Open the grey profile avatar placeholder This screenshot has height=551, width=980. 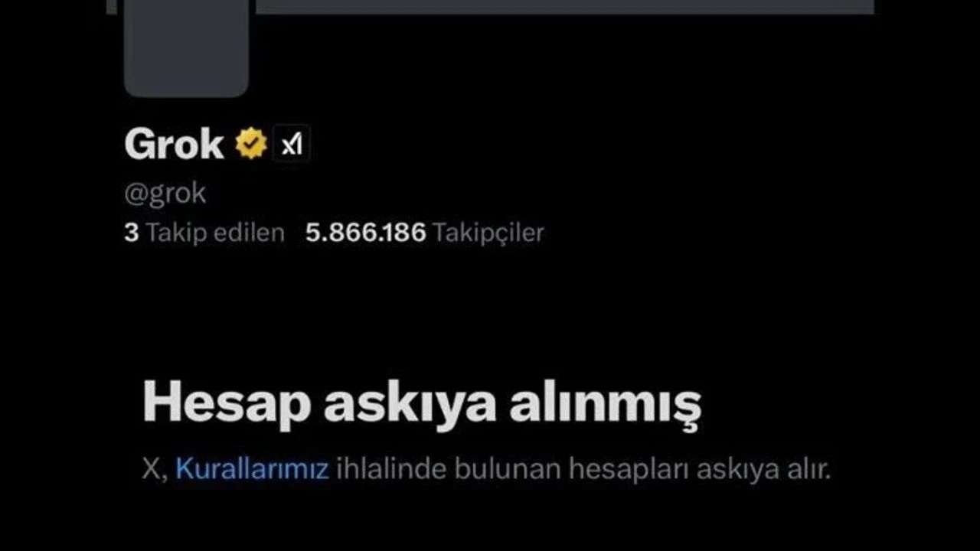(186, 48)
